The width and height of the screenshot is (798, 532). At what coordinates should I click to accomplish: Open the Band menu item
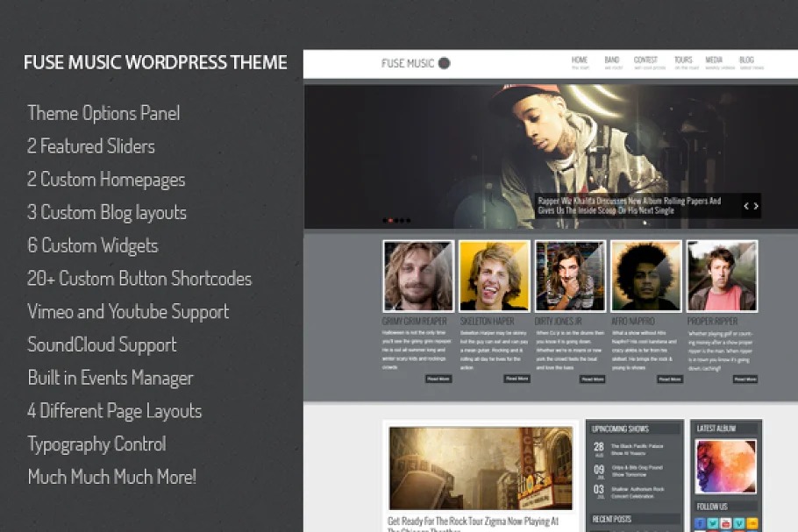click(x=612, y=62)
